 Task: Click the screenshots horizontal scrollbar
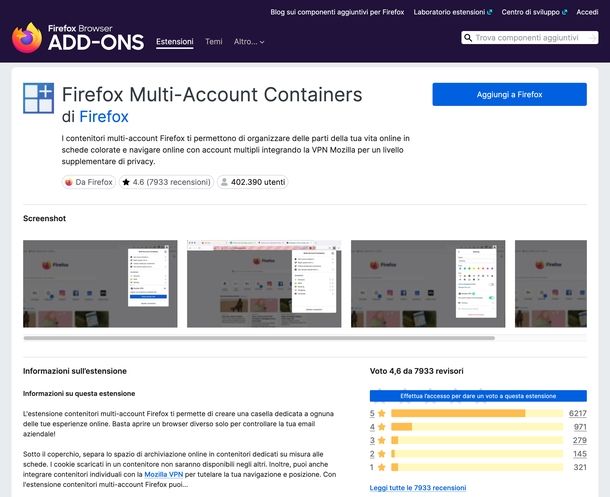coord(259,338)
